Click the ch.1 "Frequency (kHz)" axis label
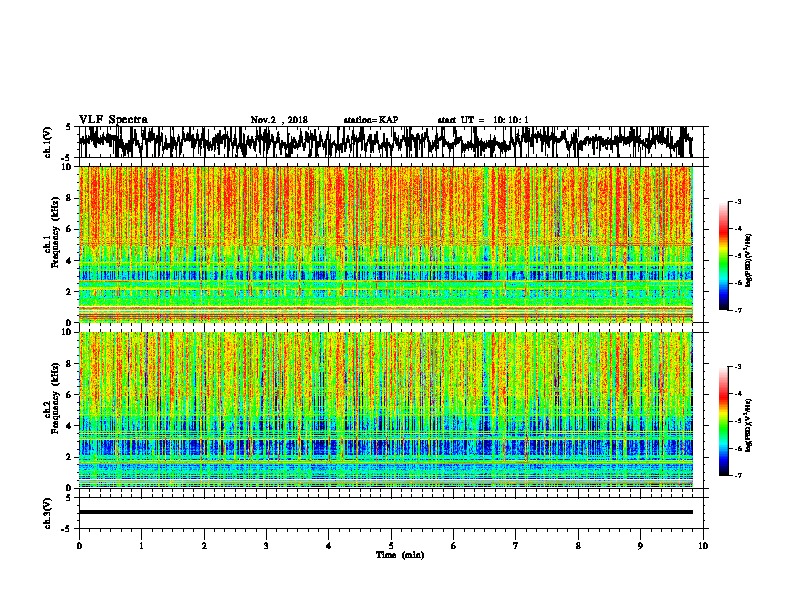The height and width of the screenshot is (612, 792). tap(55, 233)
